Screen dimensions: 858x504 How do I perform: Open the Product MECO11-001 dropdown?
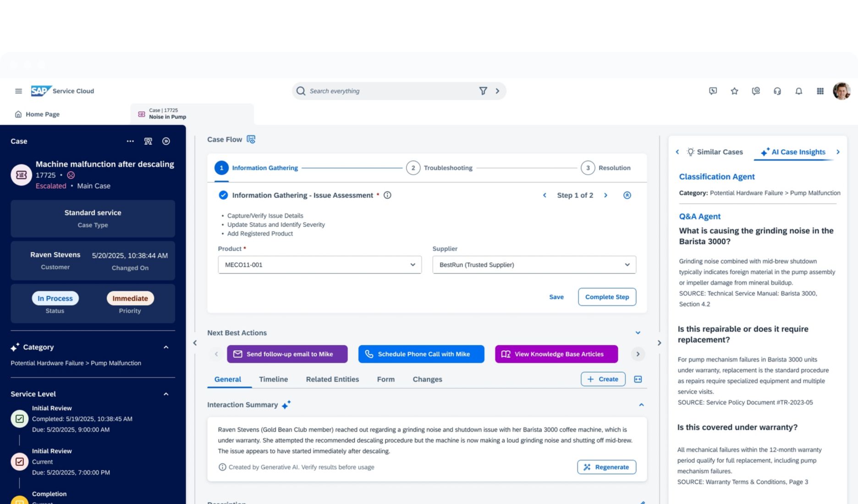(412, 264)
